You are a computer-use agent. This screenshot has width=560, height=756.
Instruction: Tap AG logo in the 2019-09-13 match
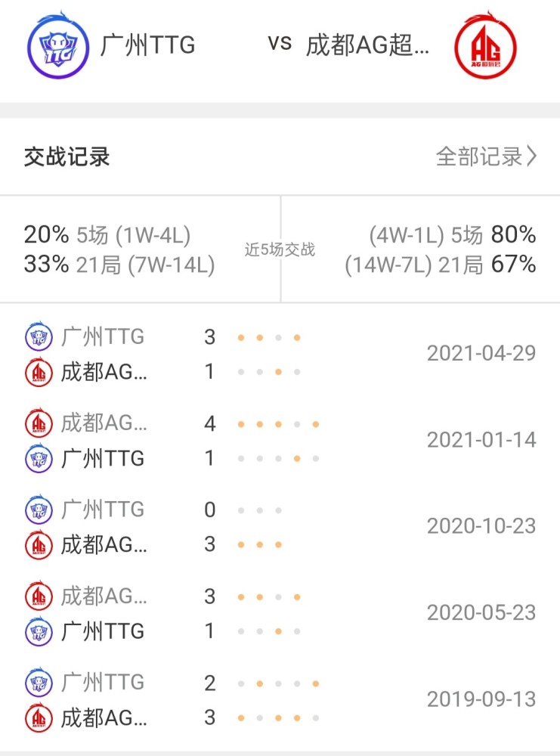(x=39, y=718)
